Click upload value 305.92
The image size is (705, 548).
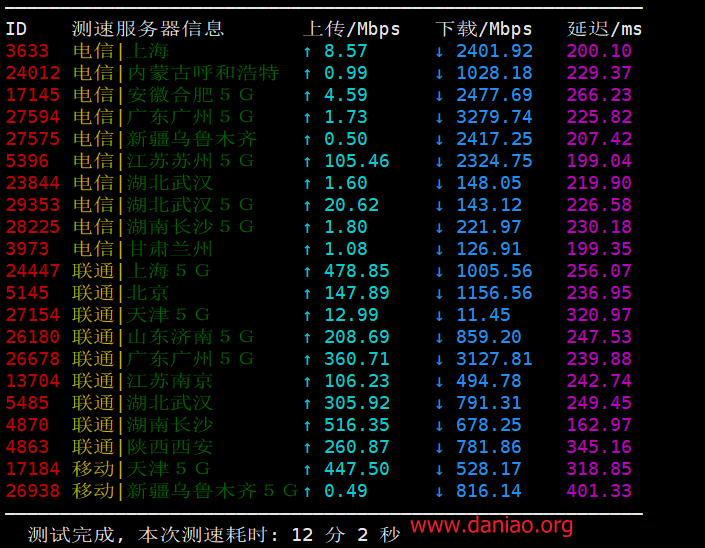tap(357, 403)
